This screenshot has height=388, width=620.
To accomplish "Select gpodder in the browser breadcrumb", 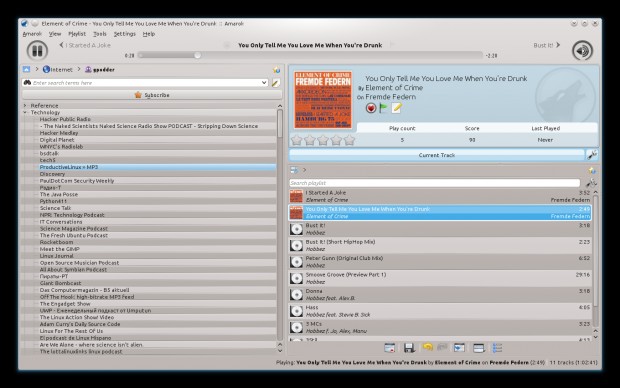I will (x=100, y=69).
